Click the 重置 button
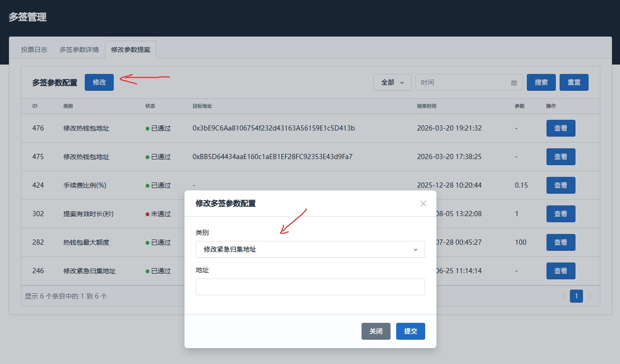 pyautogui.click(x=574, y=82)
